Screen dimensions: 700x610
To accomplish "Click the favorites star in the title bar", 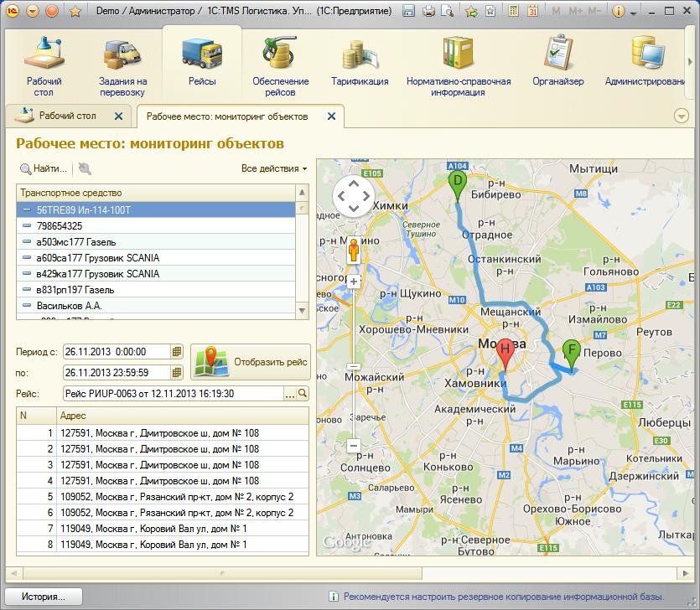I will pyautogui.click(x=75, y=12).
